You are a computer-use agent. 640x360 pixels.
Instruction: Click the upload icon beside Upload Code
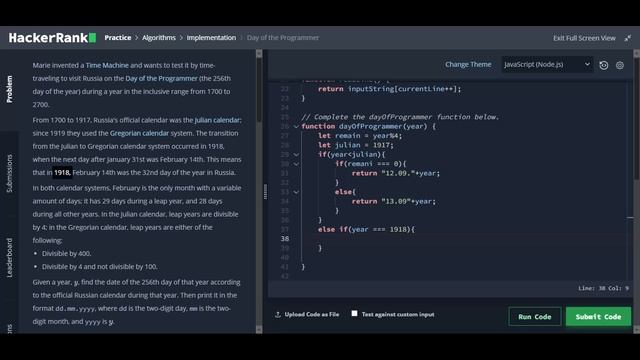click(278, 315)
